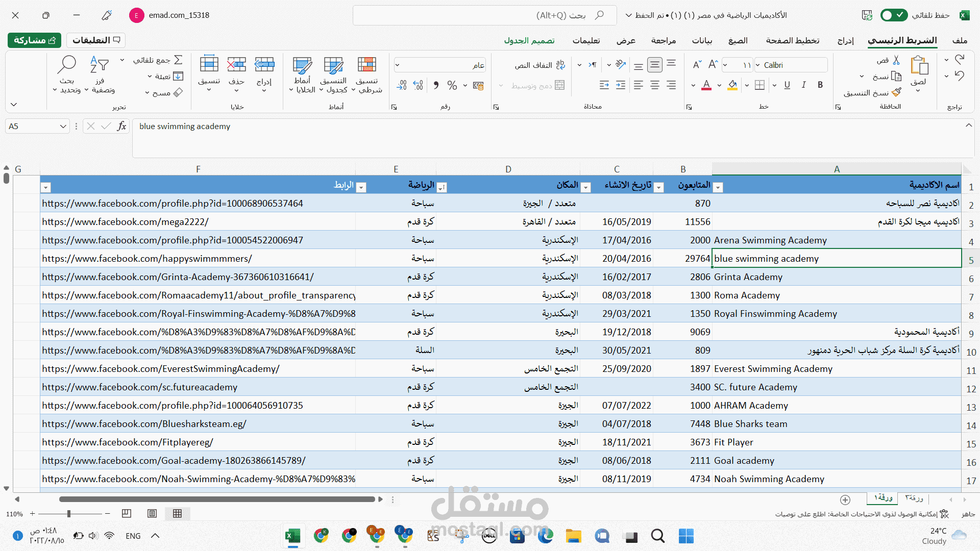Click the Conditional Formatting icon

[x=366, y=65]
